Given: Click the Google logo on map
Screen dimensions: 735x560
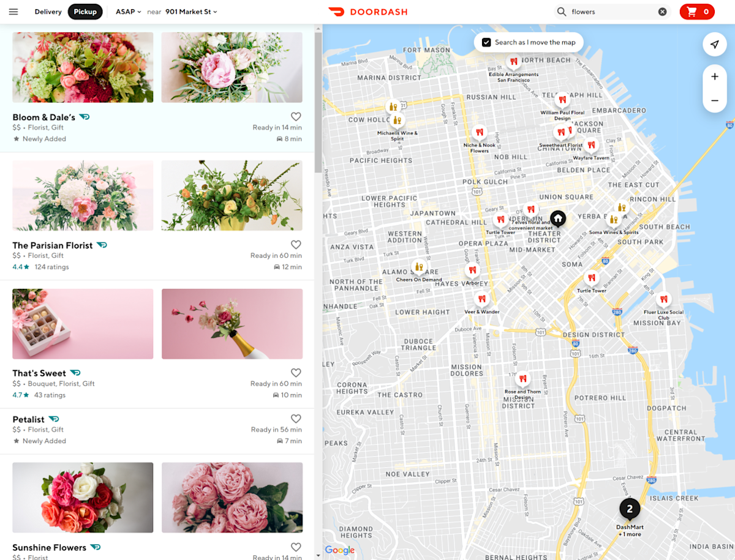Looking at the screenshot, I should [340, 550].
